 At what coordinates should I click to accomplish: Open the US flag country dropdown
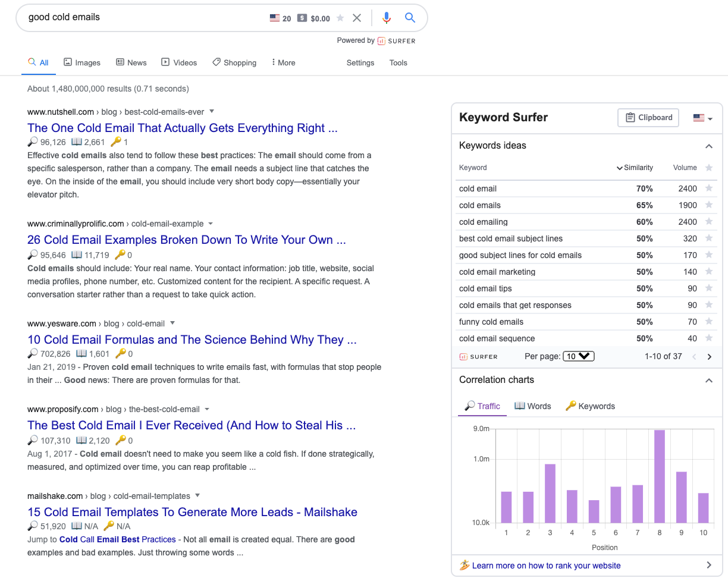pyautogui.click(x=702, y=118)
